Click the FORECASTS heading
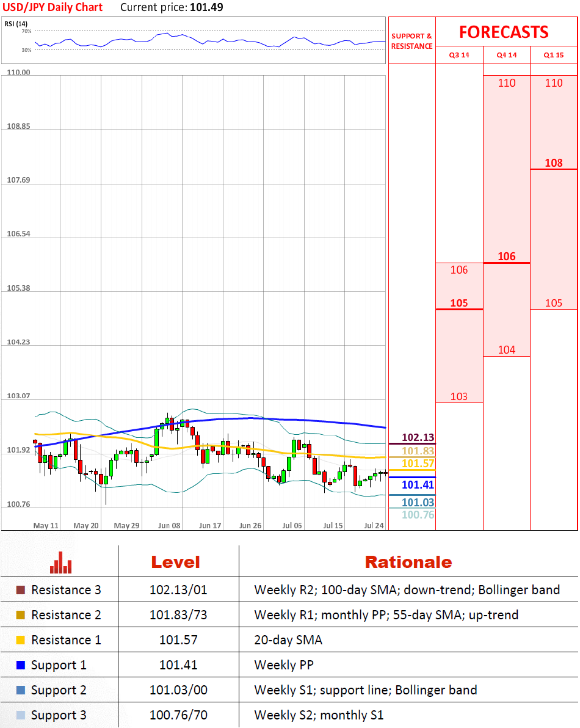The height and width of the screenshot is (728, 580). click(504, 32)
